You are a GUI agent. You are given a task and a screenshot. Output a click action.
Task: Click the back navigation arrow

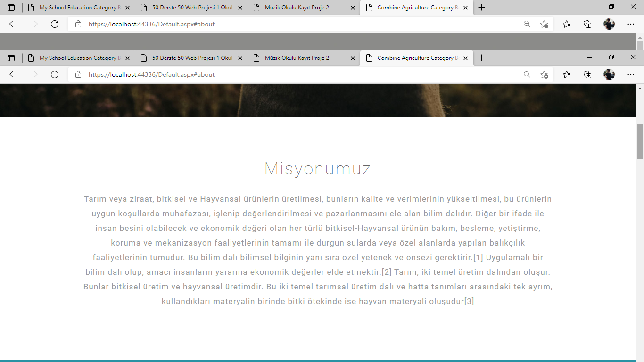(13, 74)
